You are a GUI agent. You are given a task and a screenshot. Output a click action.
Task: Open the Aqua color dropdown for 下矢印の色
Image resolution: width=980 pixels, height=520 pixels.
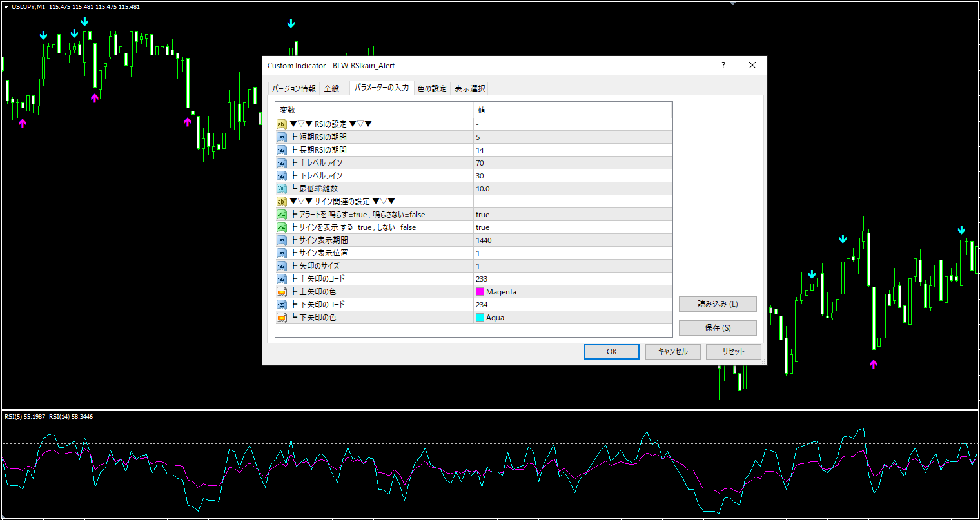pyautogui.click(x=573, y=318)
